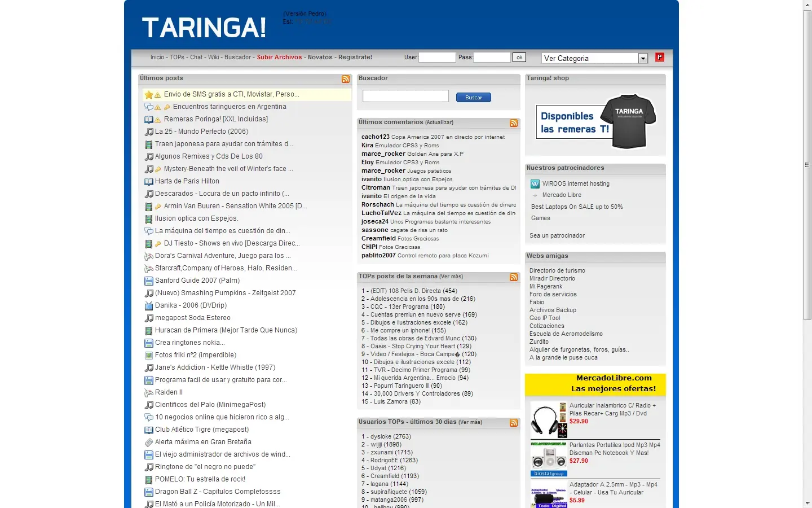Click the film icon beside Traen japonesa para ayudar
The height and width of the screenshot is (508, 812).
tap(149, 144)
